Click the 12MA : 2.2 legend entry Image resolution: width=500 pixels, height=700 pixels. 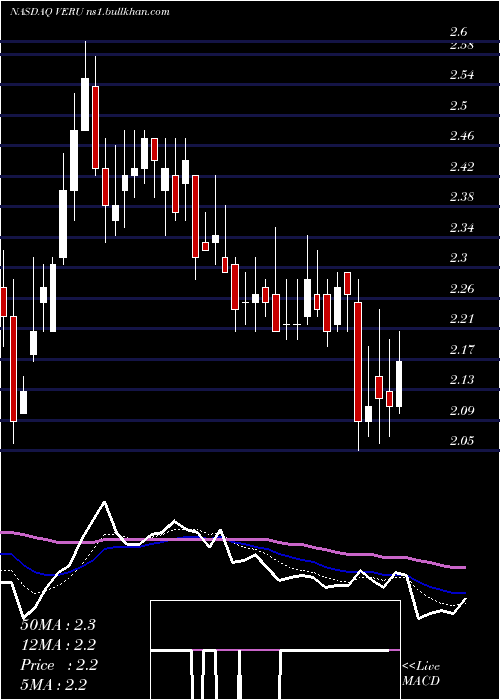pos(58,645)
